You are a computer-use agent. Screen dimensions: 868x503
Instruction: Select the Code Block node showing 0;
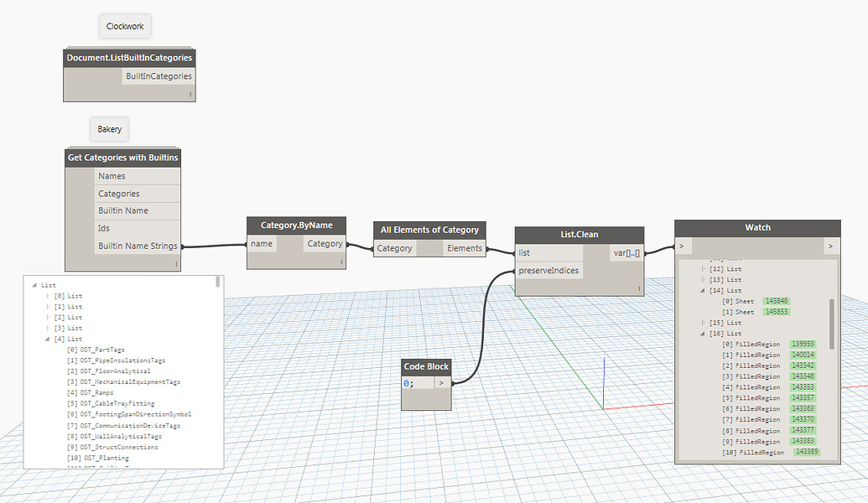tap(426, 366)
